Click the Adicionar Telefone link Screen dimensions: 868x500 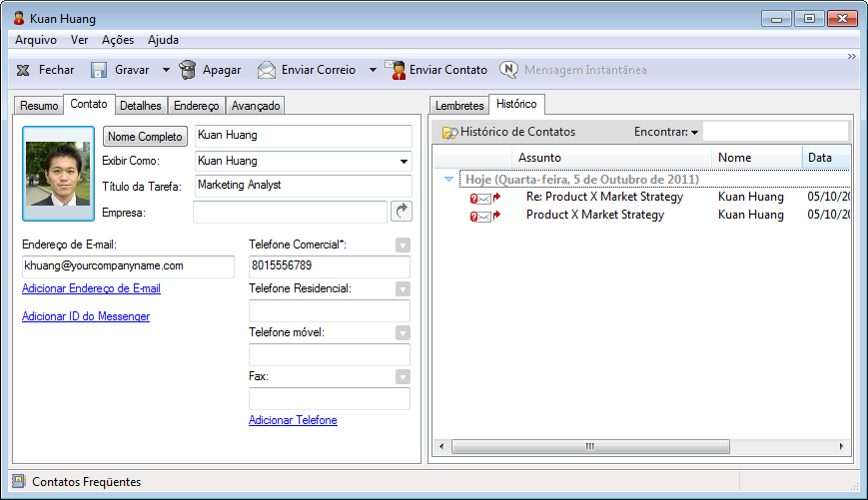293,420
